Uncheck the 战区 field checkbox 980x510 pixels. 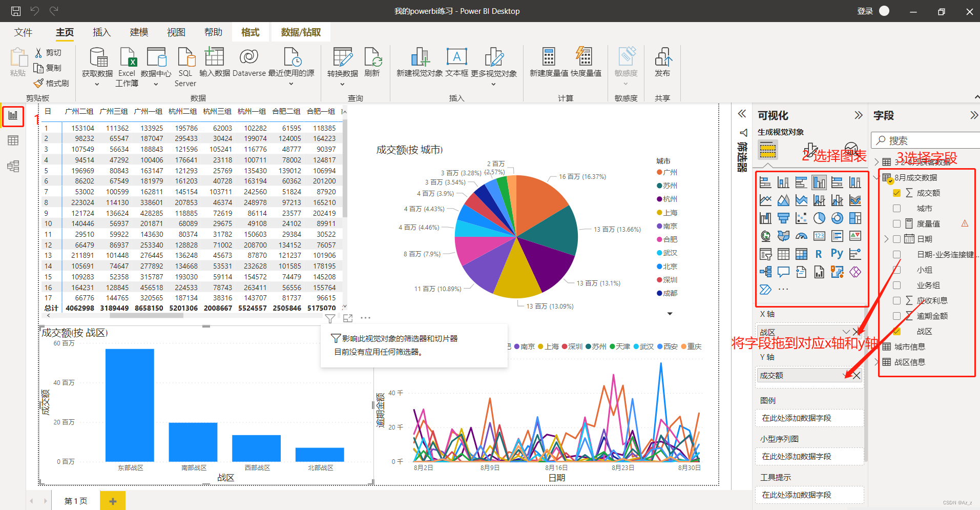click(897, 331)
